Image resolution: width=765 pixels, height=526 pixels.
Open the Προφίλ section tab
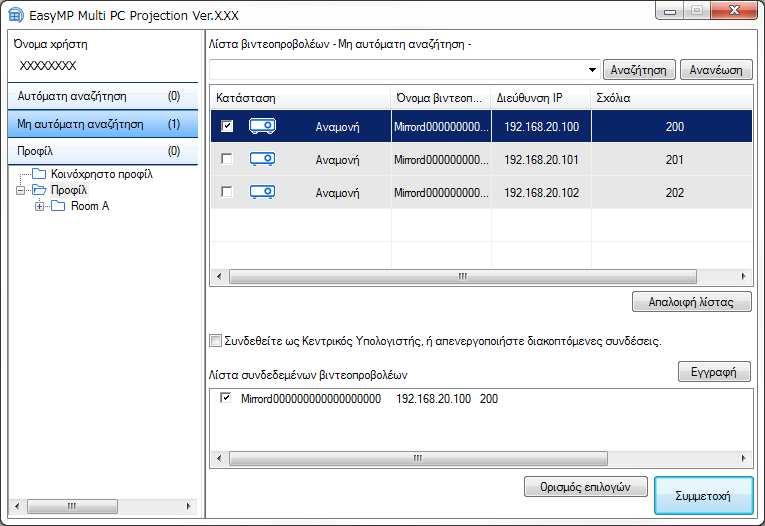pyautogui.click(x=103, y=151)
